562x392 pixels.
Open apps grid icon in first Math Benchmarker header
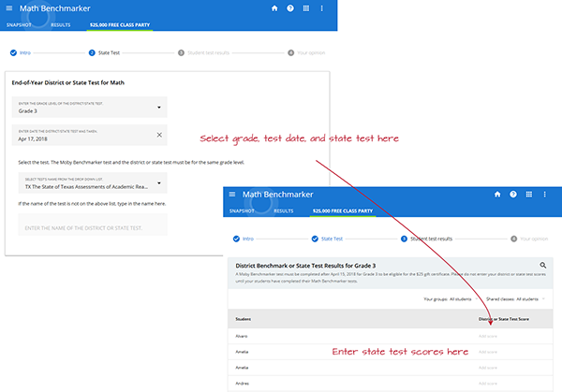(306, 8)
